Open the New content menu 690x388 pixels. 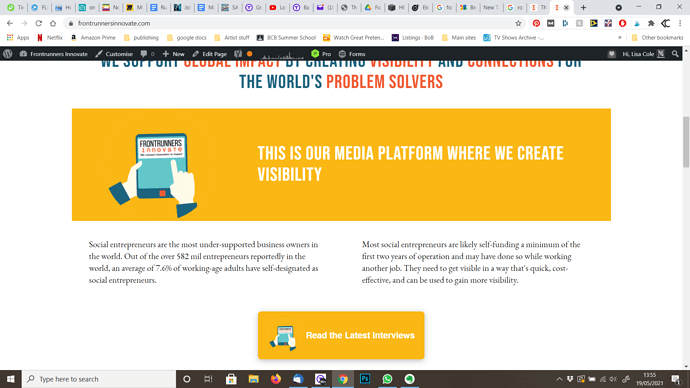point(173,54)
